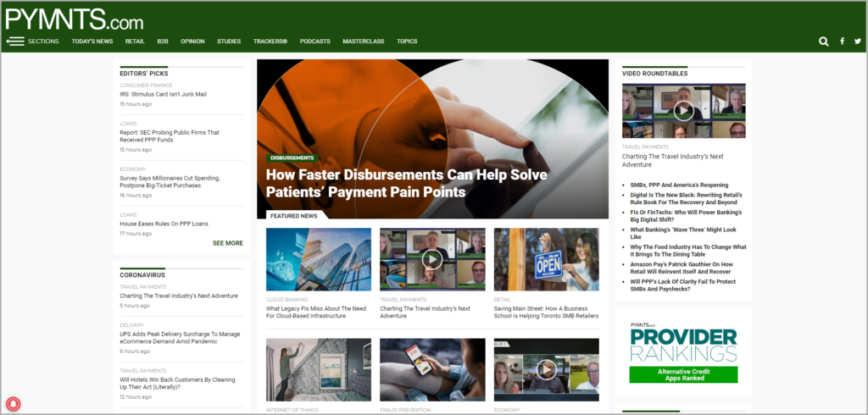
Task: Open the Masterclass menu item
Action: tap(363, 41)
